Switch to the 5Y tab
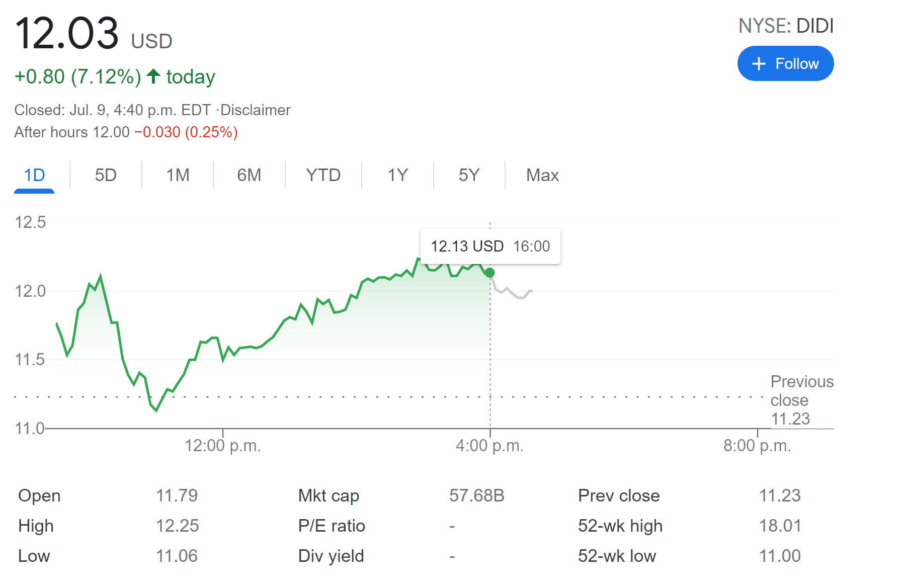 pos(469,175)
